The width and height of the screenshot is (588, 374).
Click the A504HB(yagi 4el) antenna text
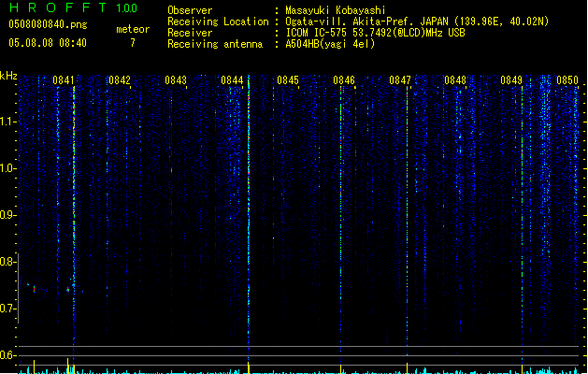click(x=330, y=44)
